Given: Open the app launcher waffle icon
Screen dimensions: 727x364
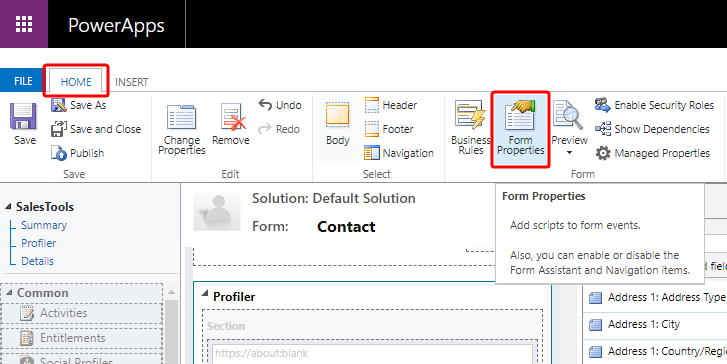Looking at the screenshot, I should pyautogui.click(x=24, y=24).
